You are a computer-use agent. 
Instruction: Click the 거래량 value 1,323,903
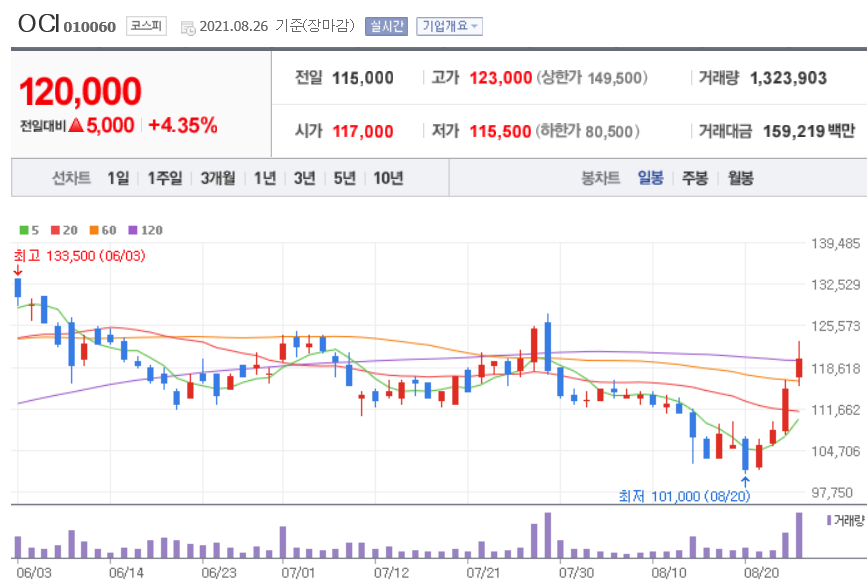click(x=788, y=78)
